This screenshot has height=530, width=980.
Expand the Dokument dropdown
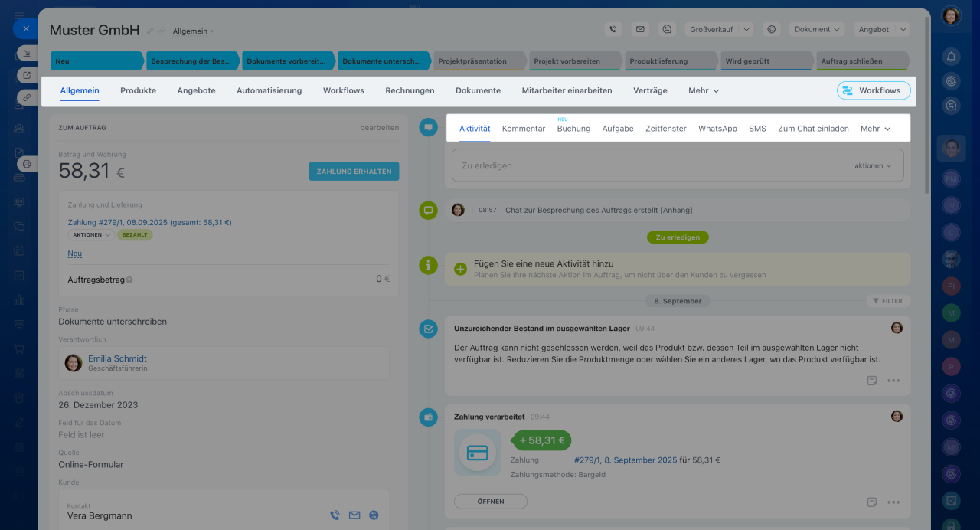(817, 29)
